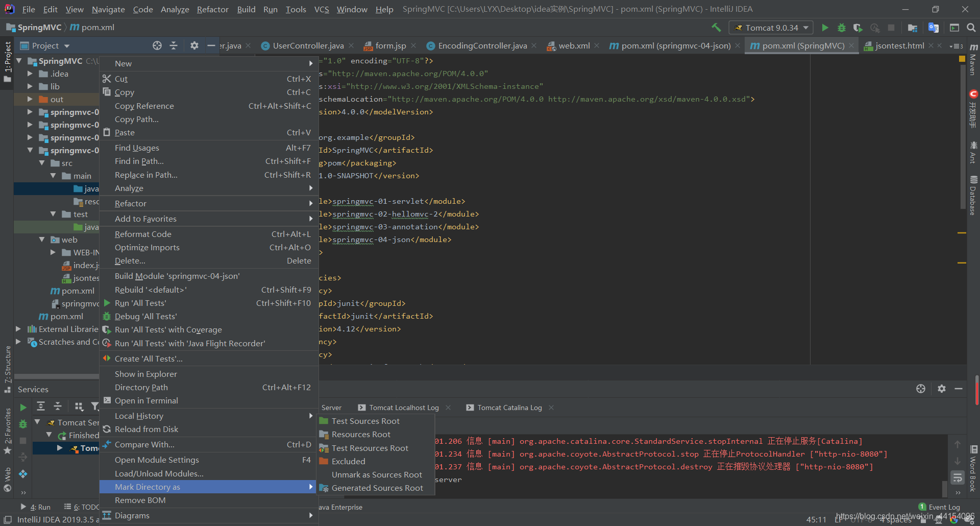This screenshot has height=526, width=980.
Task: Open the Search Everywhere magnifier icon
Action: 971,28
